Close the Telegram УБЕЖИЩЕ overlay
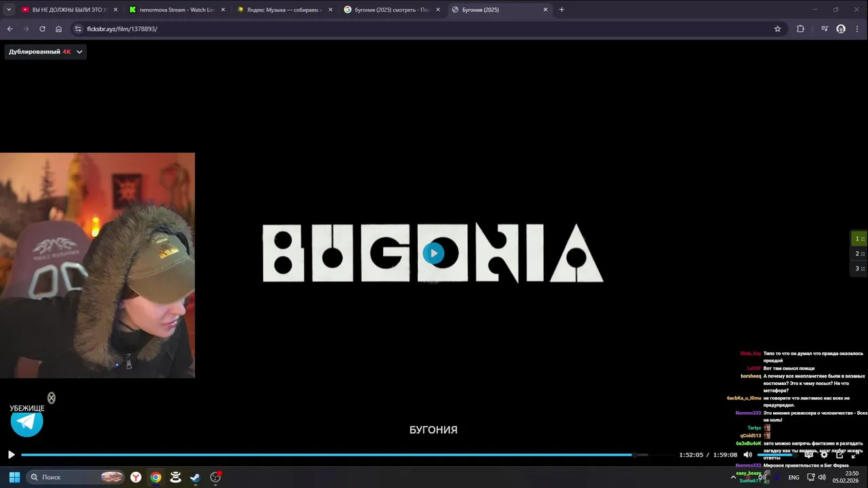Screen dimensions: 868x488 (x=51, y=398)
